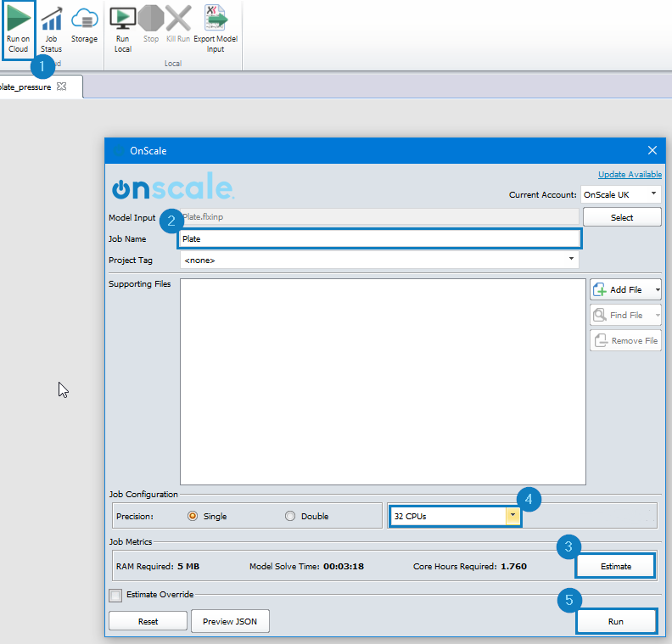Launch Run on Cloud

(x=18, y=29)
